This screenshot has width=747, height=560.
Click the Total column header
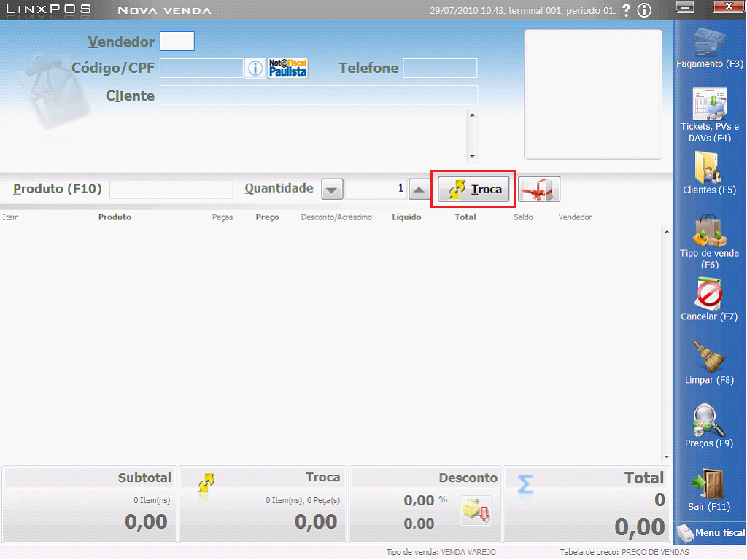point(465,217)
